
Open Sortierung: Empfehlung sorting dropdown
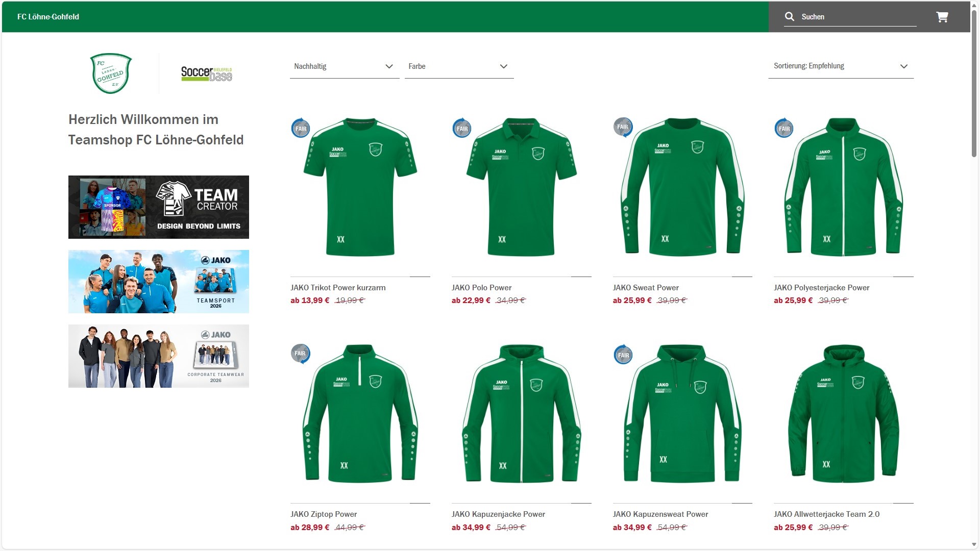coord(840,66)
